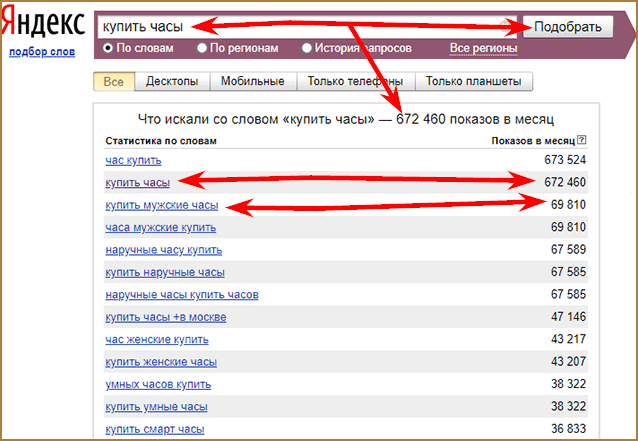Switch to the Мобильные tab
Screen dimensions: 638x441
click(x=253, y=81)
